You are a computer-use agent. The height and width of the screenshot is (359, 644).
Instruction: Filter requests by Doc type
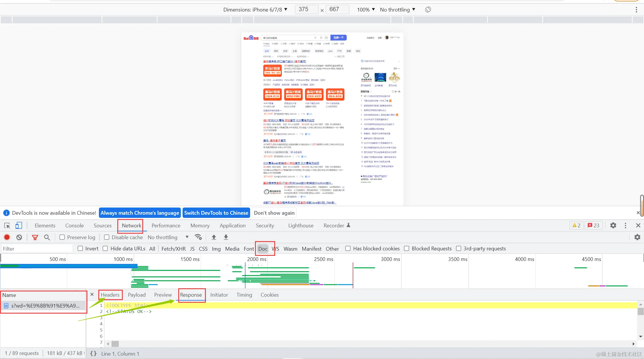pyautogui.click(x=263, y=249)
